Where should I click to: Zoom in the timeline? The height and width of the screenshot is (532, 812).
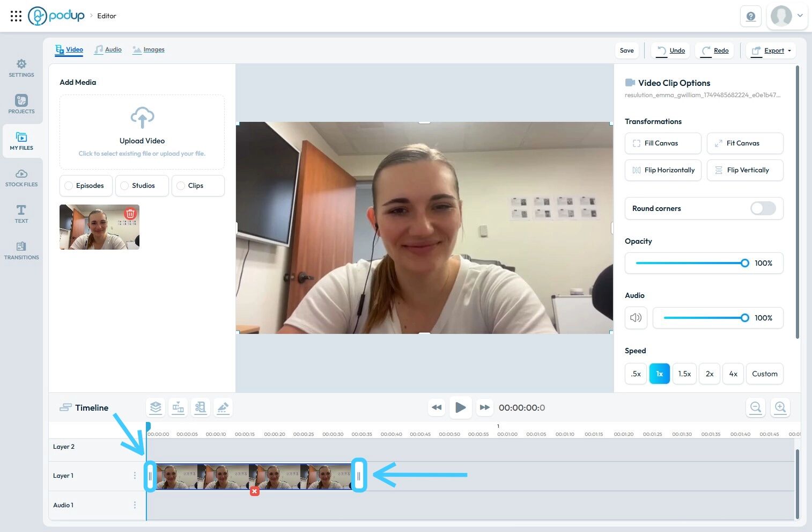point(780,407)
